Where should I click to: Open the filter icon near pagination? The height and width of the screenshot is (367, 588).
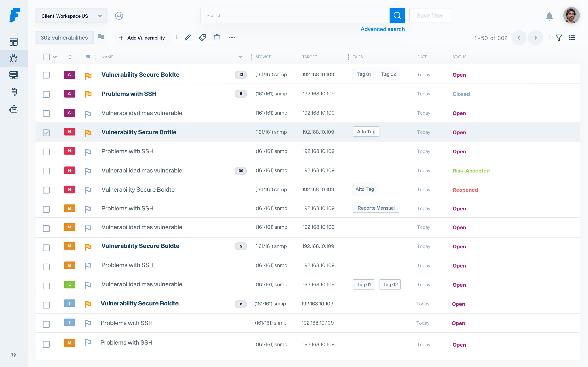(559, 38)
